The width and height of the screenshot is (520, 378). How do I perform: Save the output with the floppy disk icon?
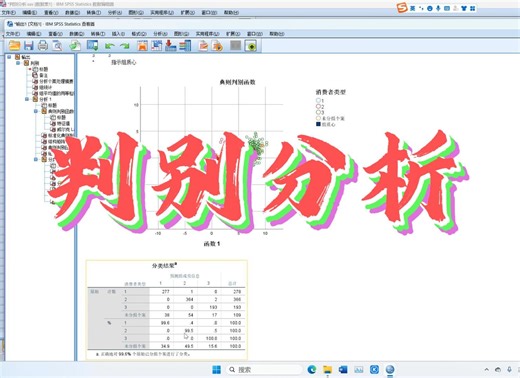pos(29,45)
